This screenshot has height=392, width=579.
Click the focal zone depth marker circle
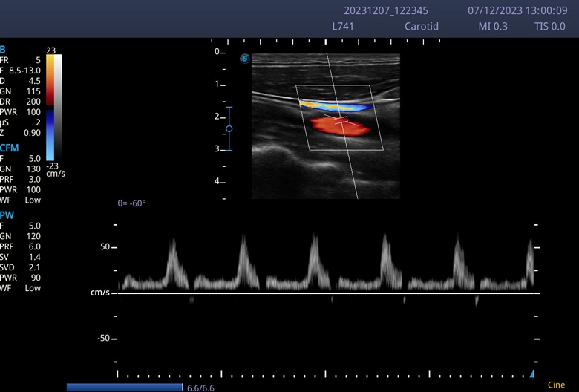click(229, 128)
